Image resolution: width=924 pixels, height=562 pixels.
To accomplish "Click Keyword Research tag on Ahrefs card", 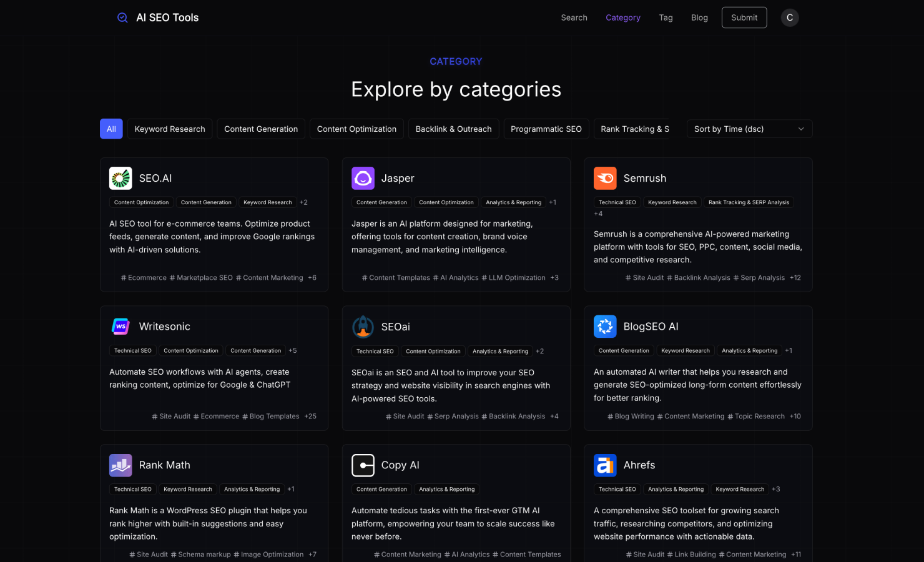I will [x=740, y=490].
